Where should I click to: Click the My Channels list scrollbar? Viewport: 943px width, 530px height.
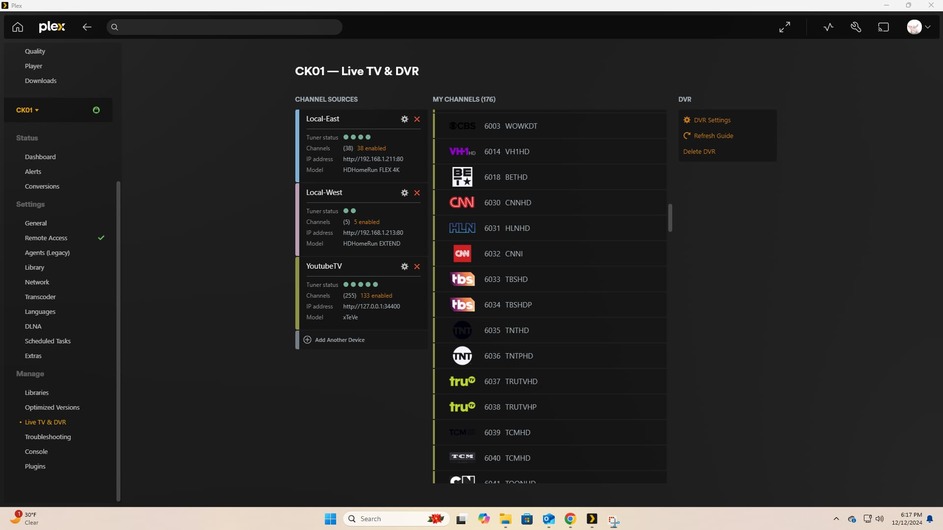(670, 218)
